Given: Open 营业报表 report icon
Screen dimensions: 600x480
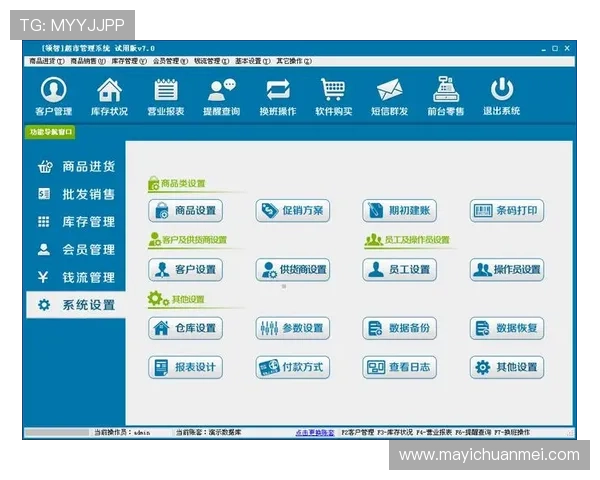Looking at the screenshot, I should point(166,96).
